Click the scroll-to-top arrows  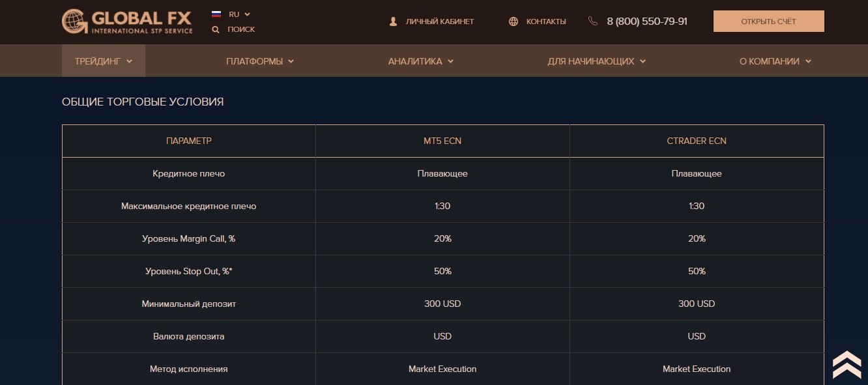point(848,365)
